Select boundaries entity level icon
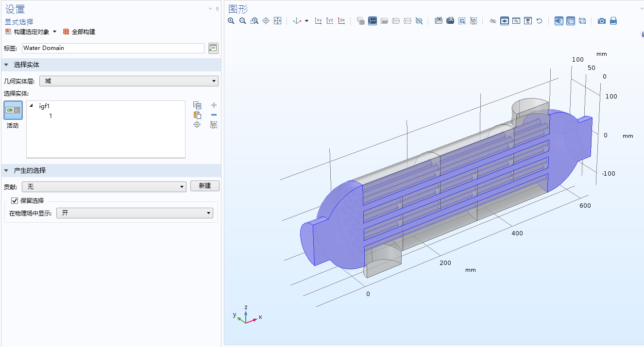The width and height of the screenshot is (644, 347). [x=384, y=21]
